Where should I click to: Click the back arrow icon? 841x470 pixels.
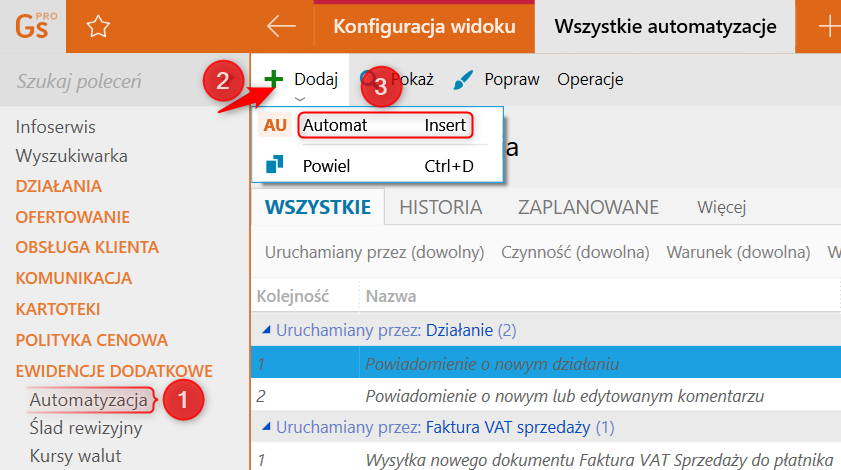(x=282, y=27)
